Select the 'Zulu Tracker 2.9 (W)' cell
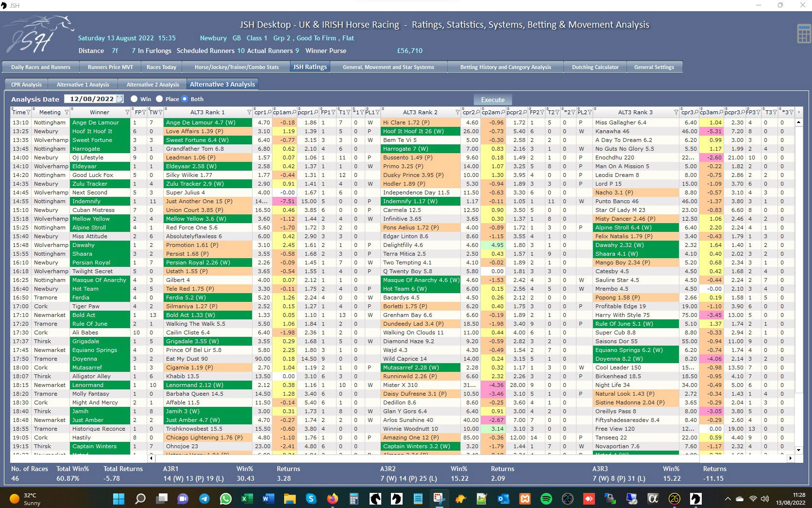The image size is (812, 508). [208, 184]
